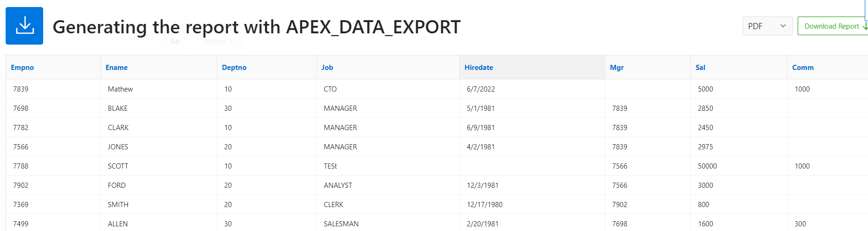Screen dimensions: 868x231
Task: Click the faded Go button
Action: pyautogui.click(x=175, y=41)
